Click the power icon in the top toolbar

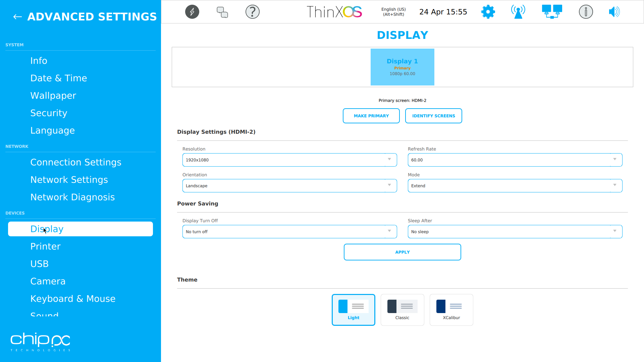(x=192, y=11)
